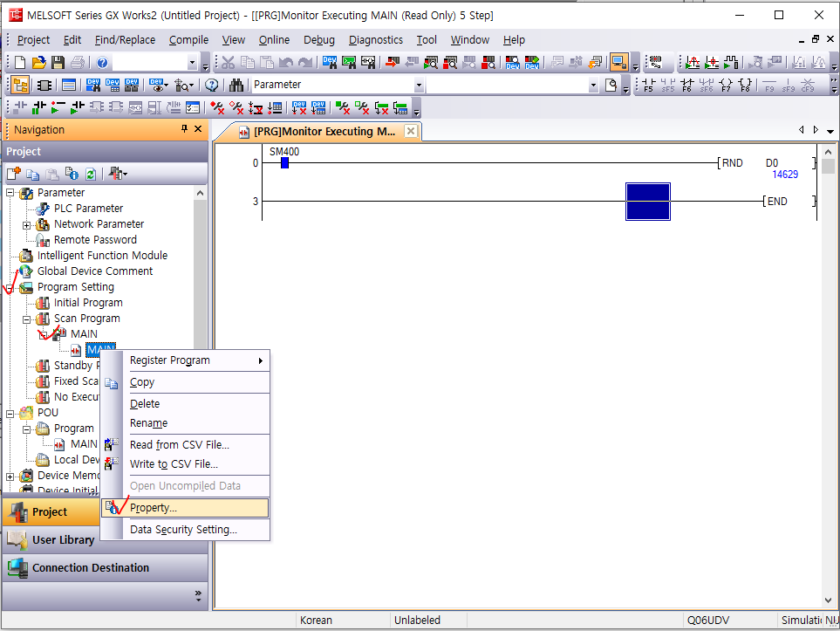Open Data Security Setting...
Screen dimensions: 840x631
185,530
